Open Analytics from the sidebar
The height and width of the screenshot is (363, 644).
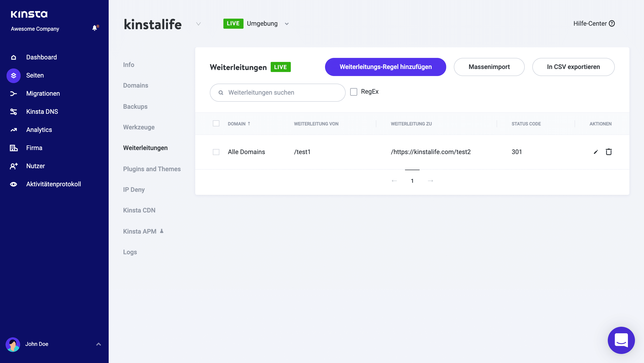coord(14,130)
